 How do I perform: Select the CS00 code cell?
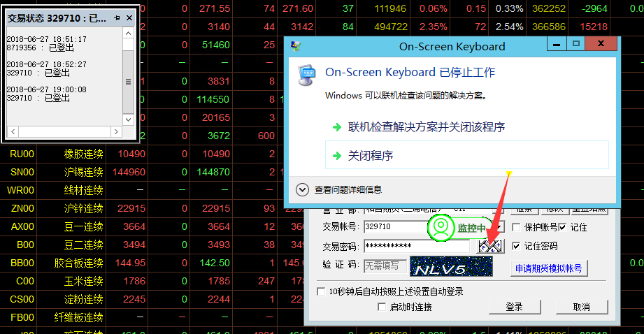click(22, 299)
